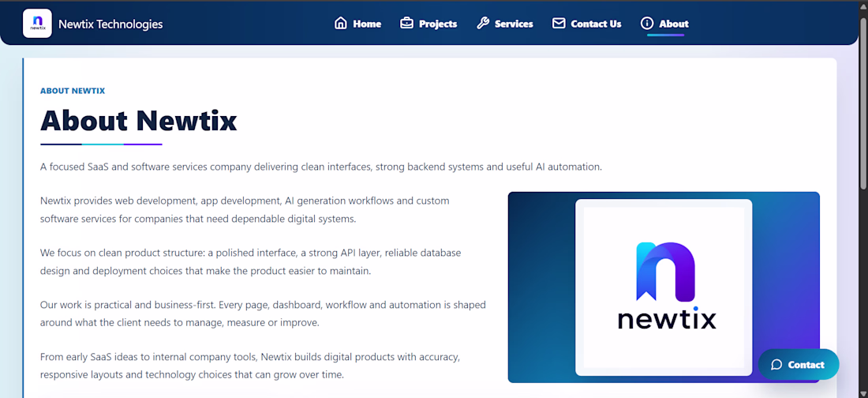Click the Newtix logo in the header
Viewport: 868px width, 398px height.
37,23
